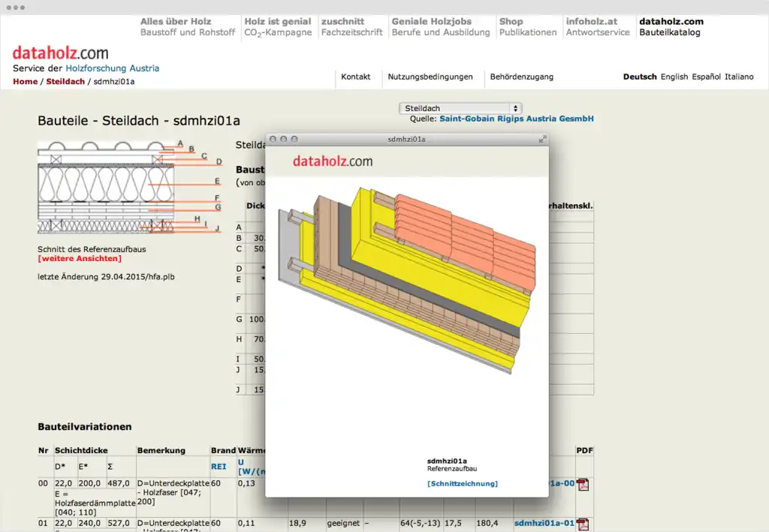Open Saint-Gobain Rigips Austria GesmbH source link
Viewport: 769px width, 532px height.
516,119
